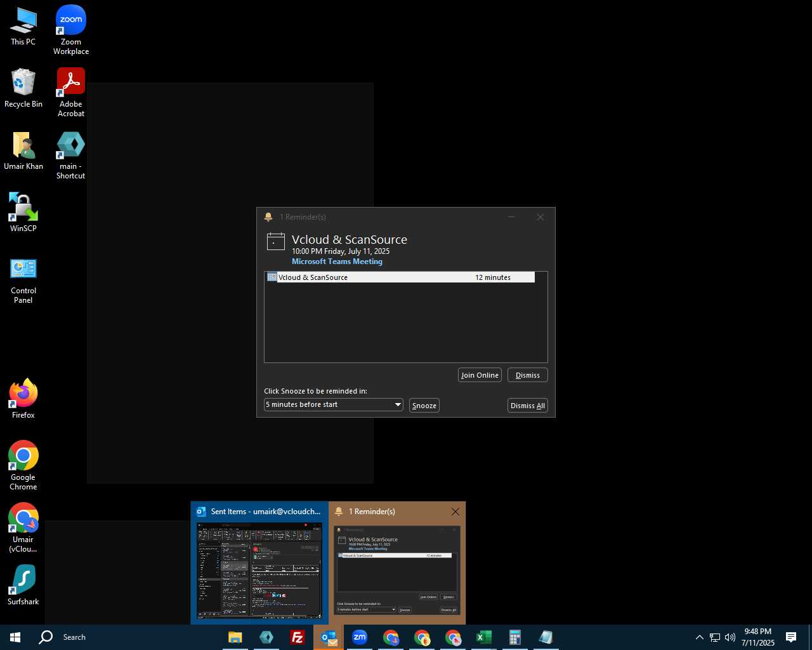812x650 pixels.
Task: Open main - Shortcut desktop icon
Action: pos(71,156)
